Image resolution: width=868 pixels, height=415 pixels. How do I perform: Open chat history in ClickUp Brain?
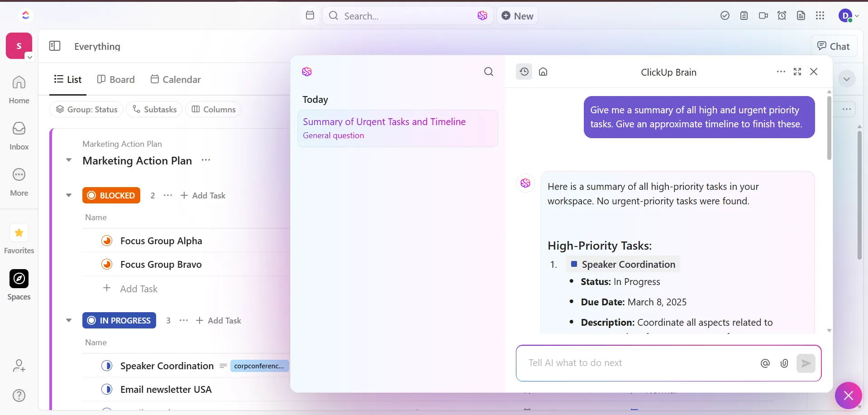524,72
